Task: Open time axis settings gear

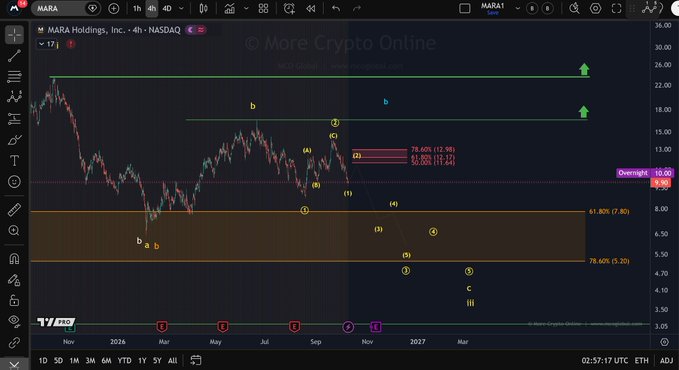Action: pos(664,342)
